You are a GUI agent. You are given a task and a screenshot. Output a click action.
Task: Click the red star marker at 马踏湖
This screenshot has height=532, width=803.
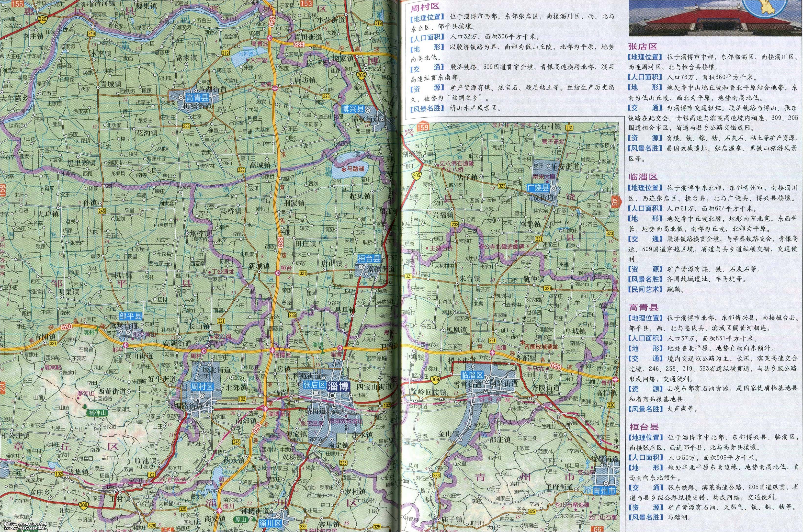343,169
